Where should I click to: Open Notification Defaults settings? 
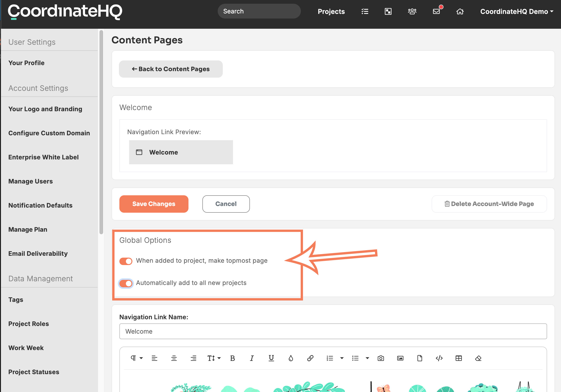[40, 205]
